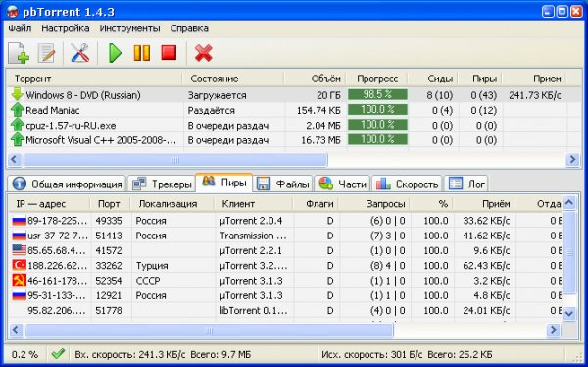Open the Части tab
Viewport: 588px width, 367px height.
pos(342,184)
